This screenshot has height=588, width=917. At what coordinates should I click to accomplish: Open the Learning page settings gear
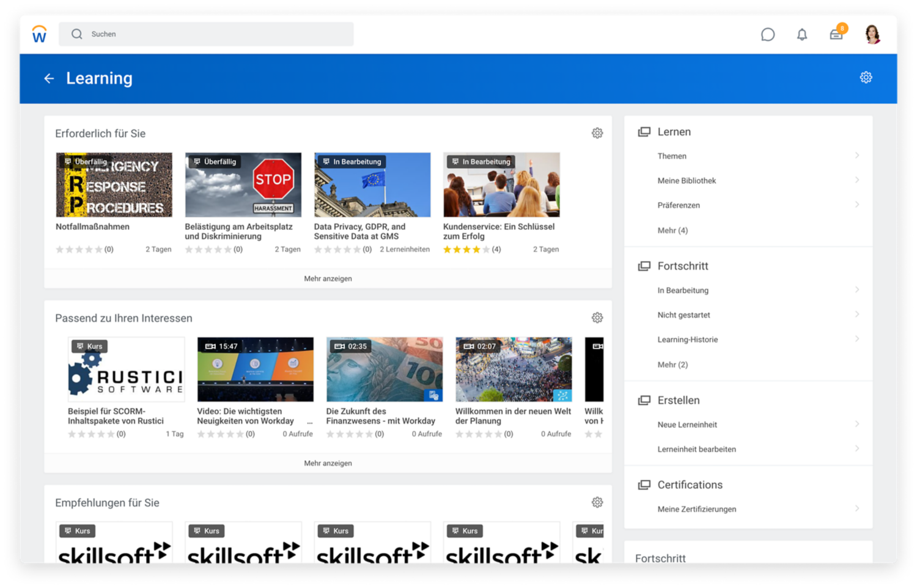click(x=866, y=78)
